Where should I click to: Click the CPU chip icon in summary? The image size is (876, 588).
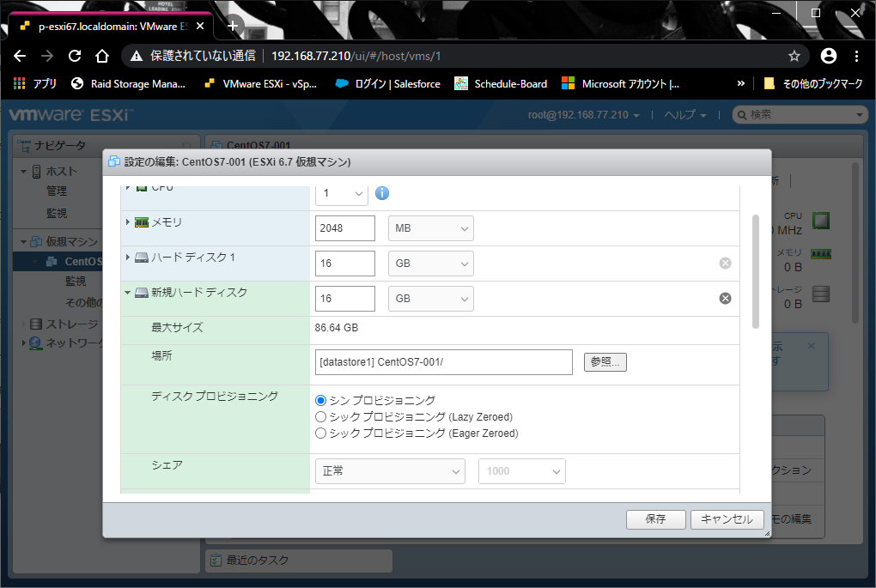[821, 221]
